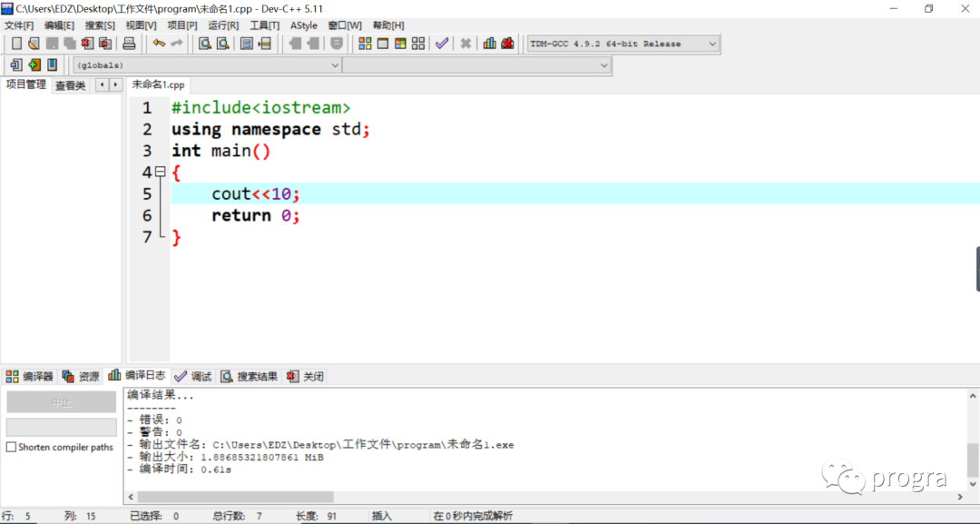Click the disabled 中止 button
The height and width of the screenshot is (524, 980).
[x=62, y=402]
